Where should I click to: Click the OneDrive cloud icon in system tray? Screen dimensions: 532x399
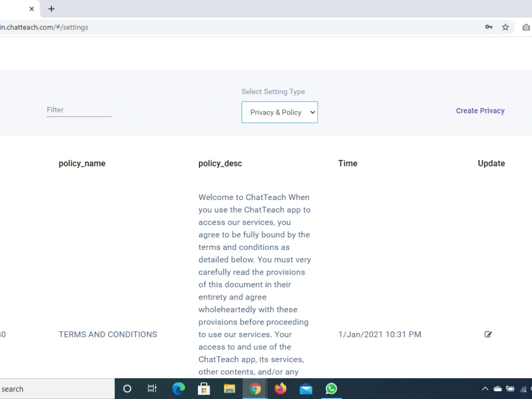click(x=497, y=388)
